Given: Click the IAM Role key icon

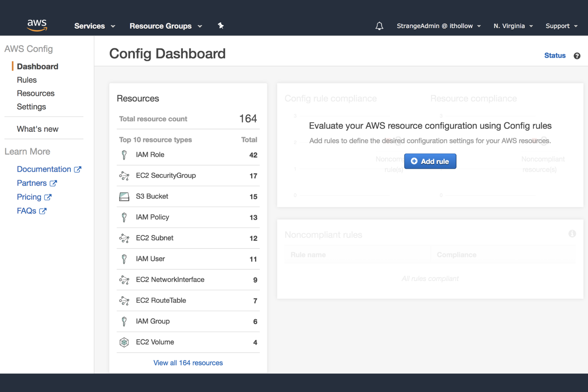Looking at the screenshot, I should coord(124,154).
